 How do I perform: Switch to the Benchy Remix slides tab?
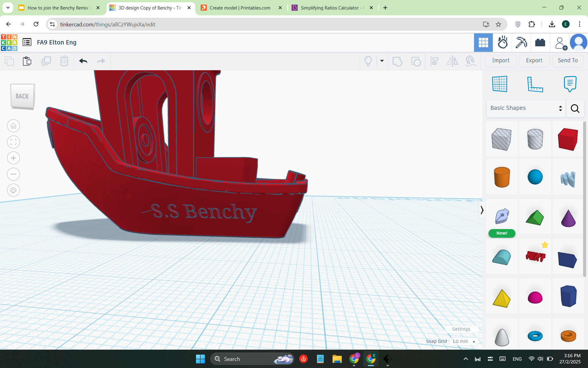[60, 8]
